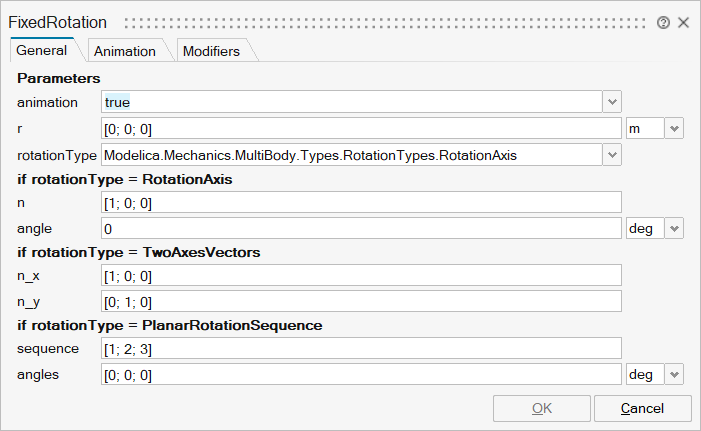The image size is (701, 431).
Task: Edit the sequence field
Action: pos(361,348)
